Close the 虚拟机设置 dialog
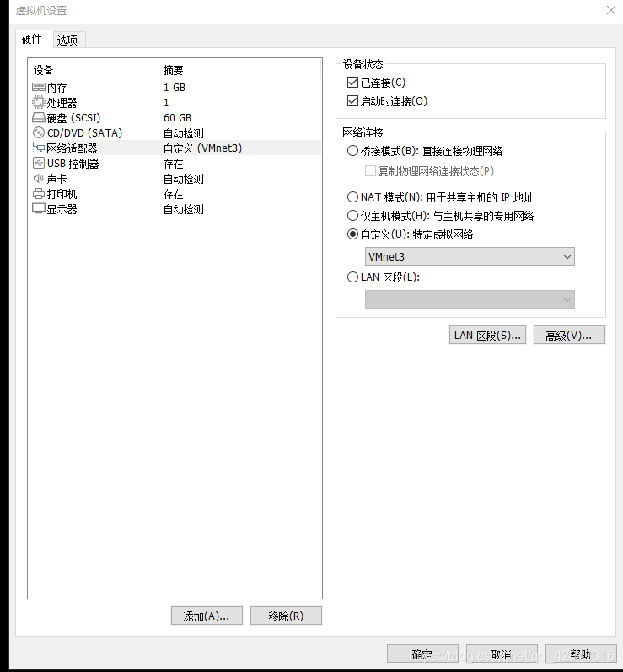The image size is (623, 672). pyautogui.click(x=611, y=10)
